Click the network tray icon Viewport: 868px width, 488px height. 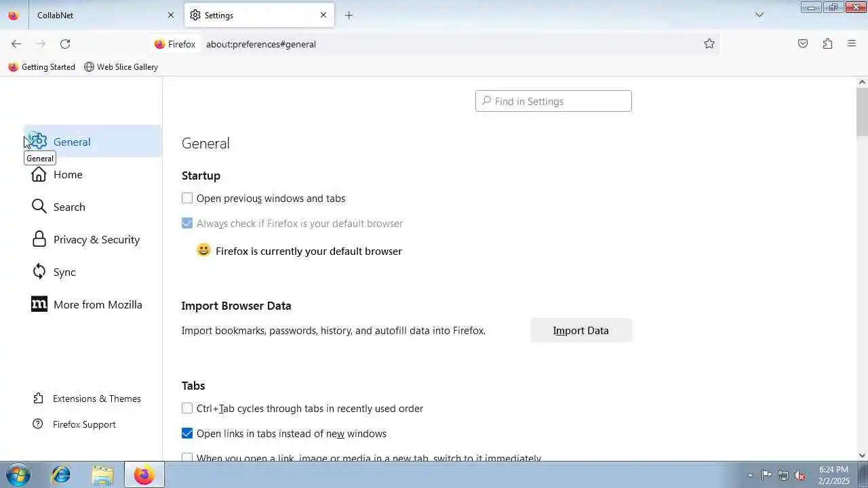coord(783,475)
